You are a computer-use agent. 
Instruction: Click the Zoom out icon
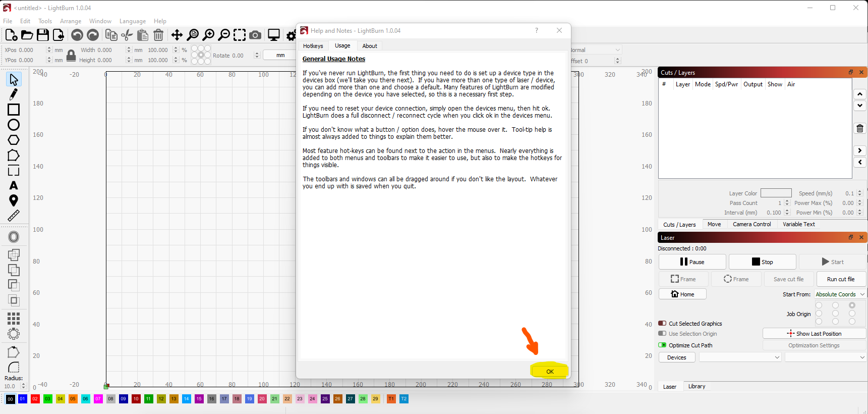tap(224, 35)
